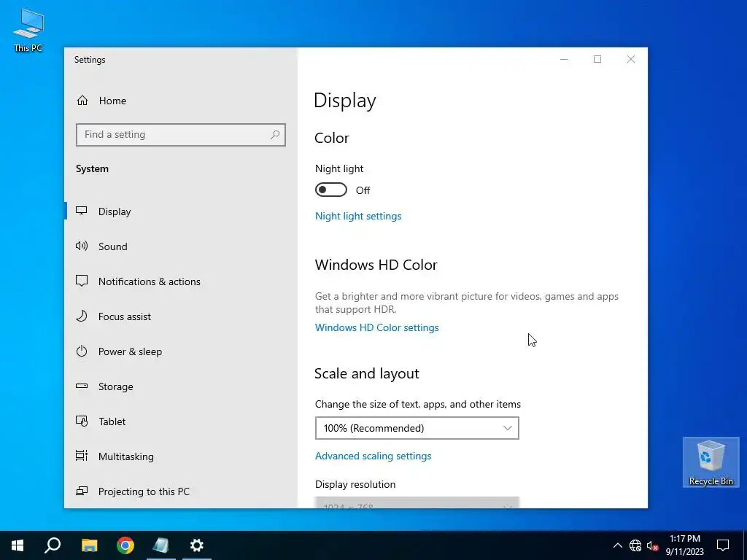
Task: Turn on the Night light toggle
Action: 331,190
